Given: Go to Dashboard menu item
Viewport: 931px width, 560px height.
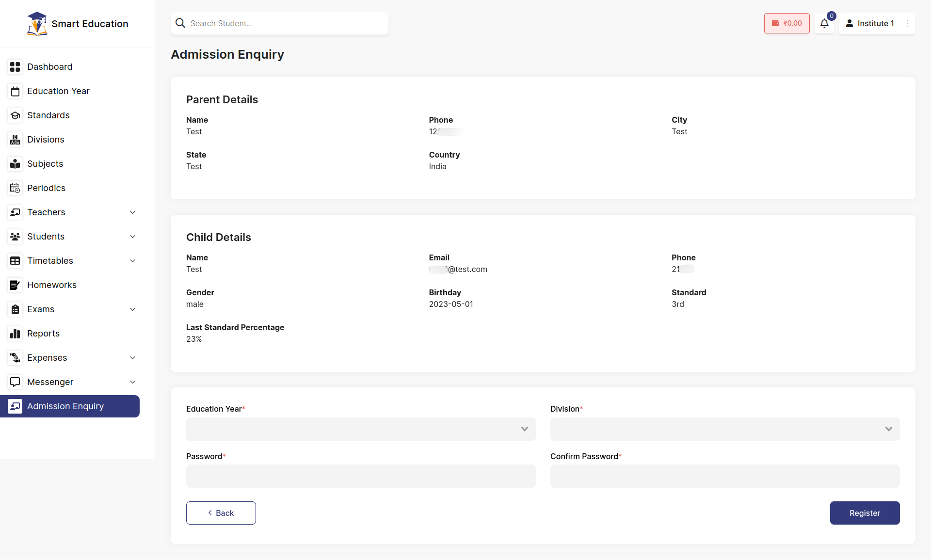Looking at the screenshot, I should click(70, 67).
